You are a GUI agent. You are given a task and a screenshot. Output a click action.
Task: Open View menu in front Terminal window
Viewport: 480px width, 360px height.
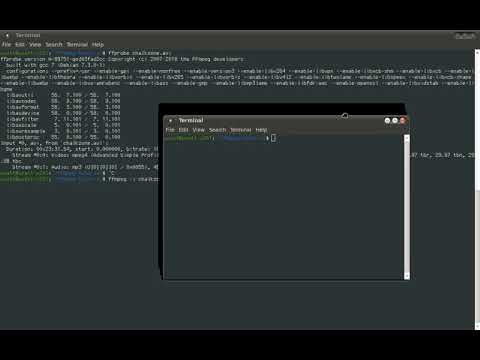click(x=198, y=130)
